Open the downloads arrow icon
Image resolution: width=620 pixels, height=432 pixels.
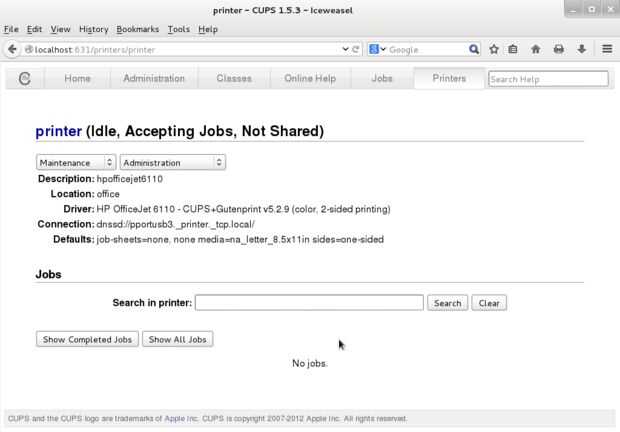581,49
